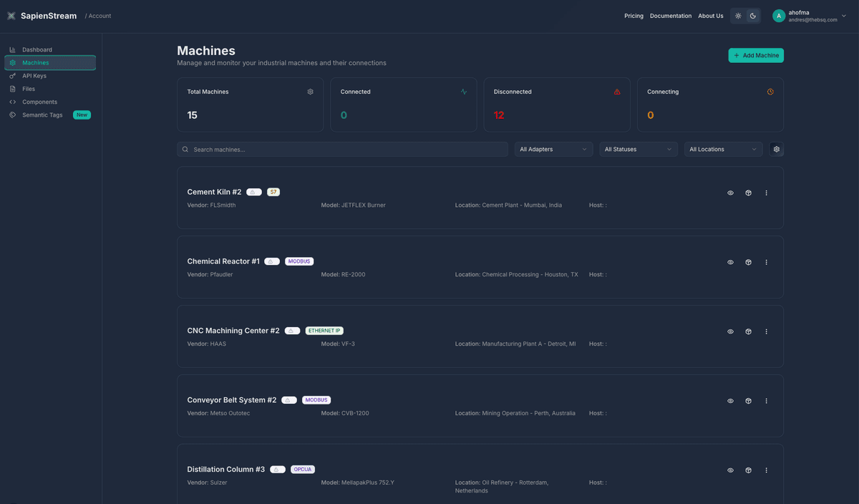Click the SapienStream logo icon
Screen dimensions: 859x504
click(11, 16)
